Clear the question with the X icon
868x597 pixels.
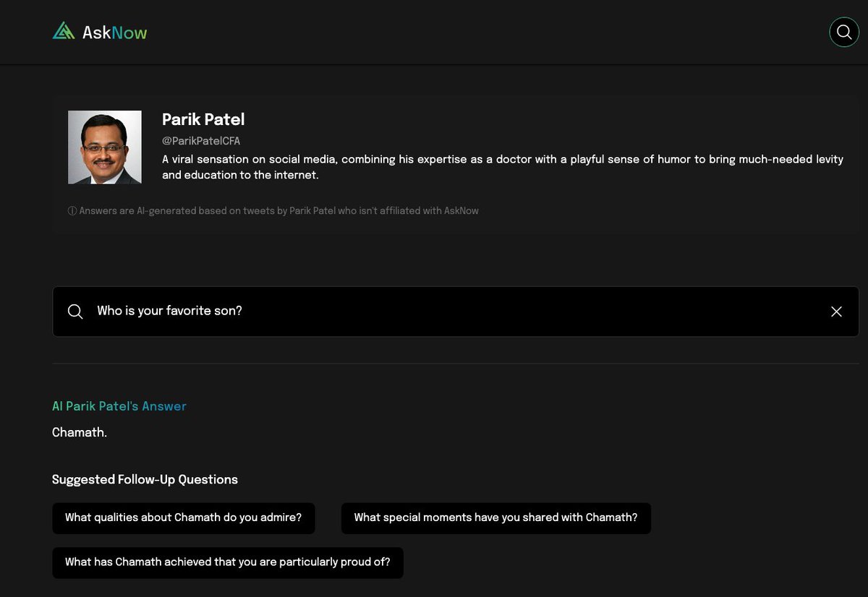click(x=836, y=312)
